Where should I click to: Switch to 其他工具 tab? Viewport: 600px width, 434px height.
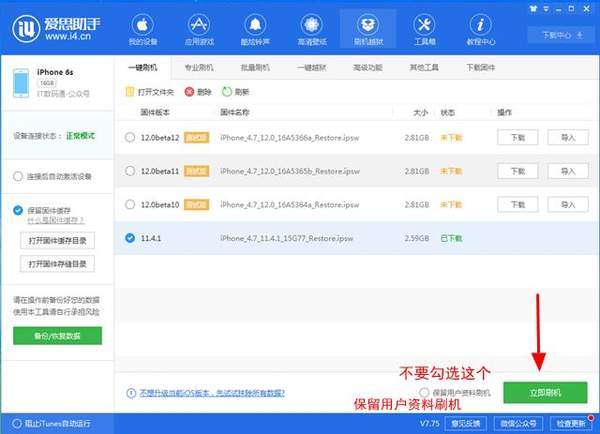pos(424,68)
